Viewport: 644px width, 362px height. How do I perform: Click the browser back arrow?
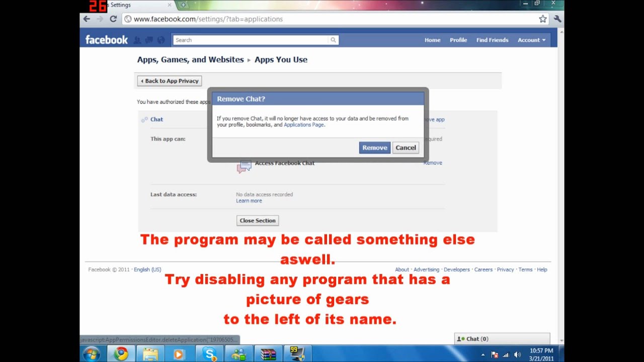tap(87, 19)
